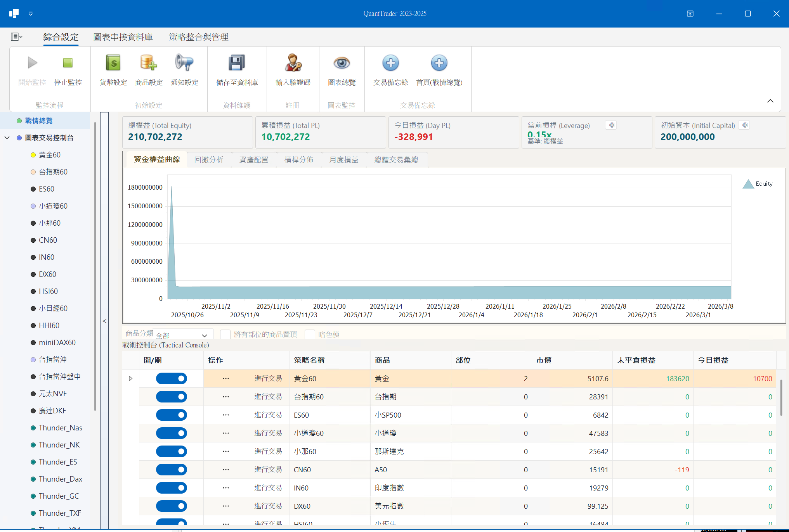This screenshot has width=789, height=532.
Task: Click the yellow status dot beside 黃金60
Action: tap(33, 155)
